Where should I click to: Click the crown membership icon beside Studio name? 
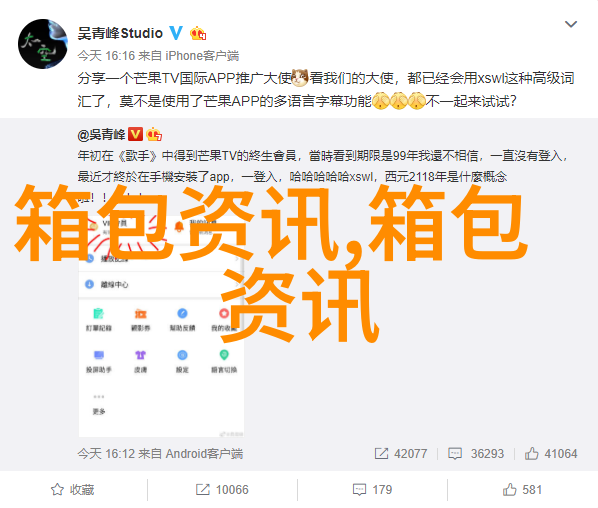click(198, 34)
